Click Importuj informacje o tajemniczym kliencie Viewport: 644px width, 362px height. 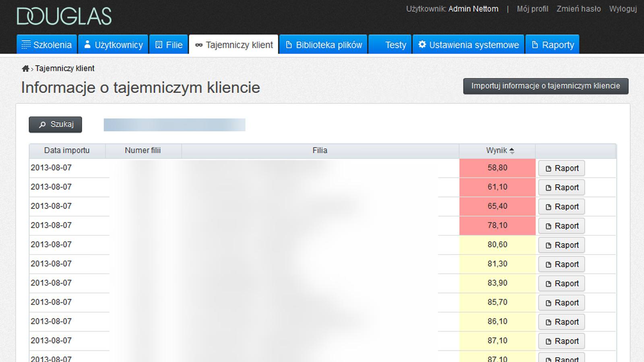coord(545,86)
